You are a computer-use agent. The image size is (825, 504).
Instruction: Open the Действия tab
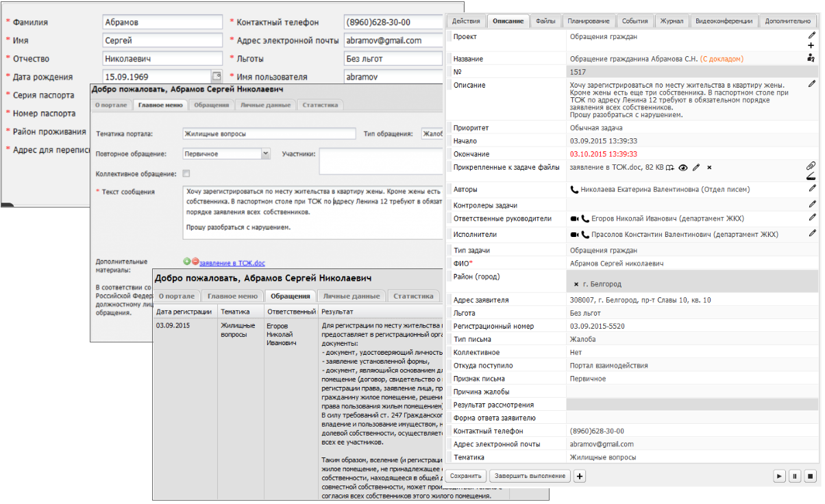[466, 21]
